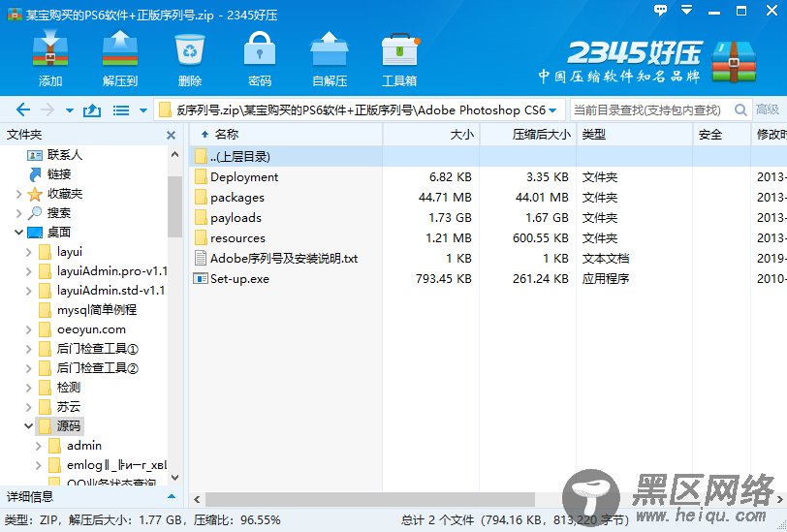The height and width of the screenshot is (532, 787).
Task: Select the resources folder row
Action: tap(488, 237)
